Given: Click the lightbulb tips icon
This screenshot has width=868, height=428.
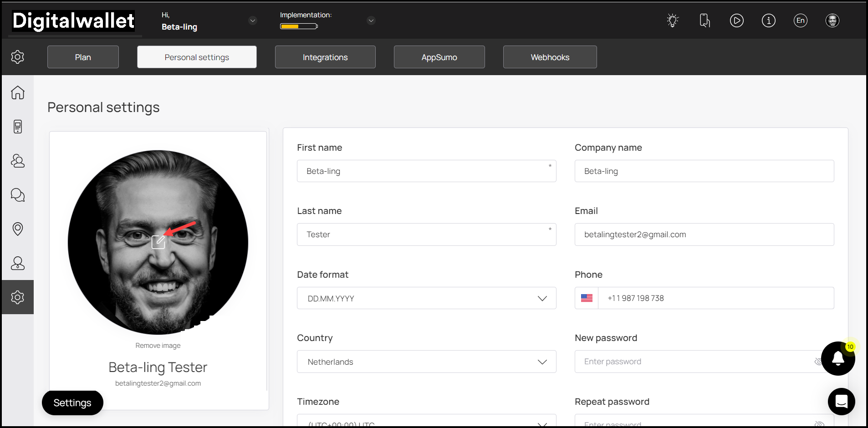Looking at the screenshot, I should 673,20.
